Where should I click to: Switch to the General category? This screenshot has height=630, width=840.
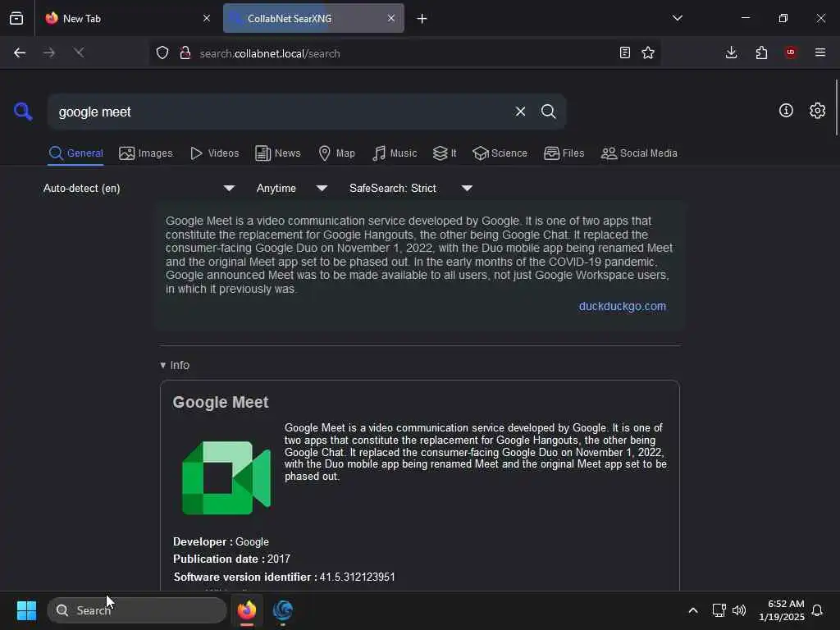pyautogui.click(x=75, y=153)
